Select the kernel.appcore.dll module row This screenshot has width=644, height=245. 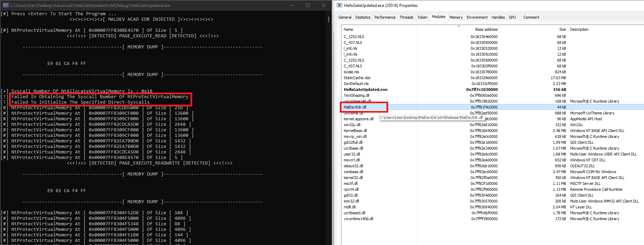click(493, 119)
